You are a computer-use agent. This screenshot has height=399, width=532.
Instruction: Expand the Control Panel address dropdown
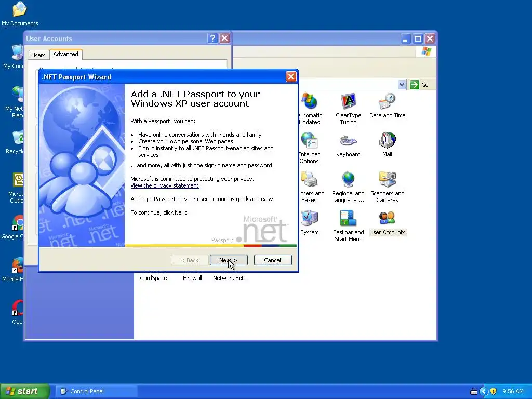pos(402,85)
